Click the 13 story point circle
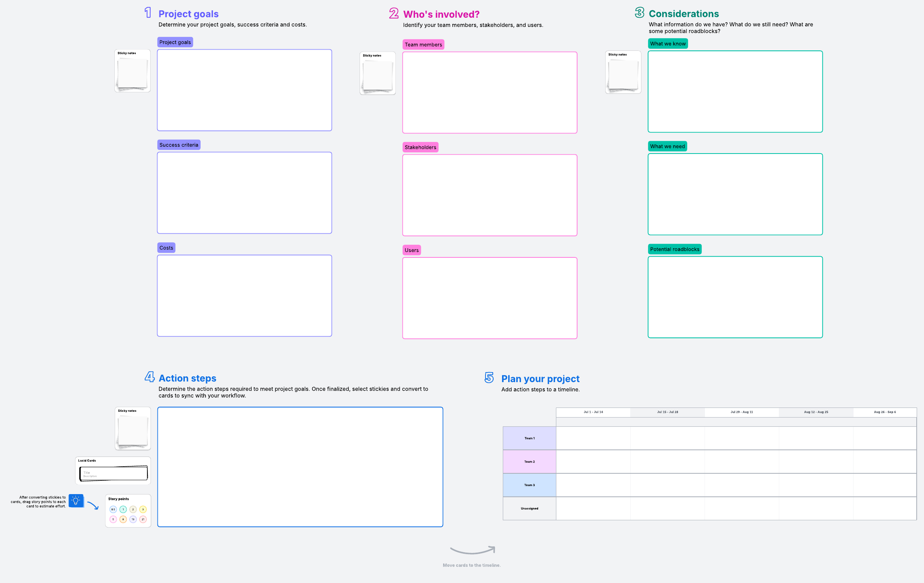The width and height of the screenshot is (924, 583). point(133,519)
